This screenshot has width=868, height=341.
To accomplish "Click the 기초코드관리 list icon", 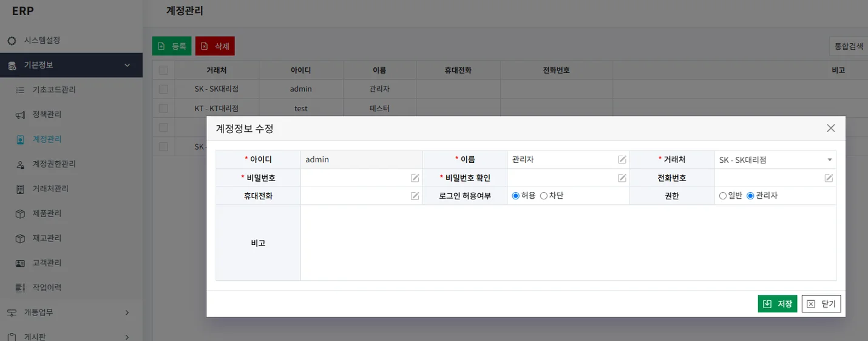I will point(20,90).
